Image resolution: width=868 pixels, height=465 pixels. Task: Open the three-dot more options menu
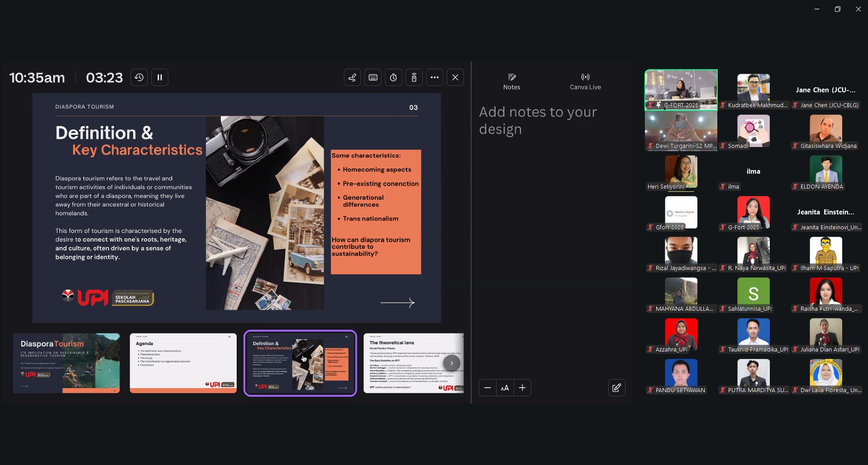coord(434,77)
